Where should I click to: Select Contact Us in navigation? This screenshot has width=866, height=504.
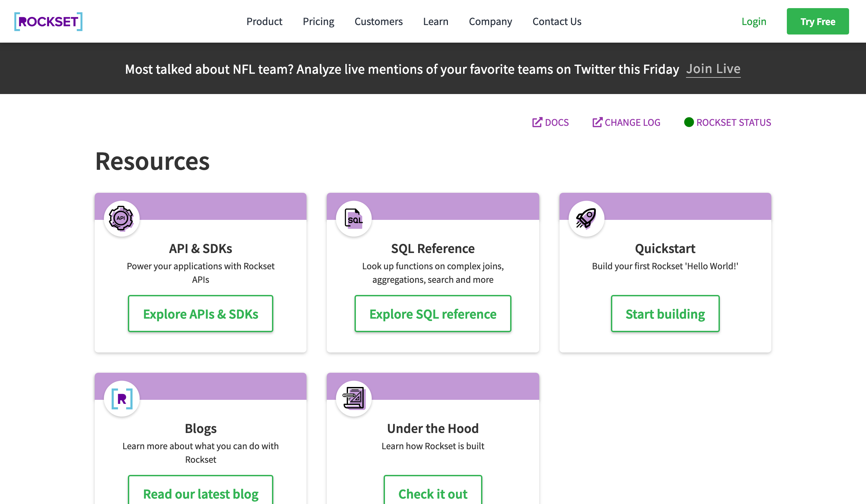pyautogui.click(x=557, y=21)
